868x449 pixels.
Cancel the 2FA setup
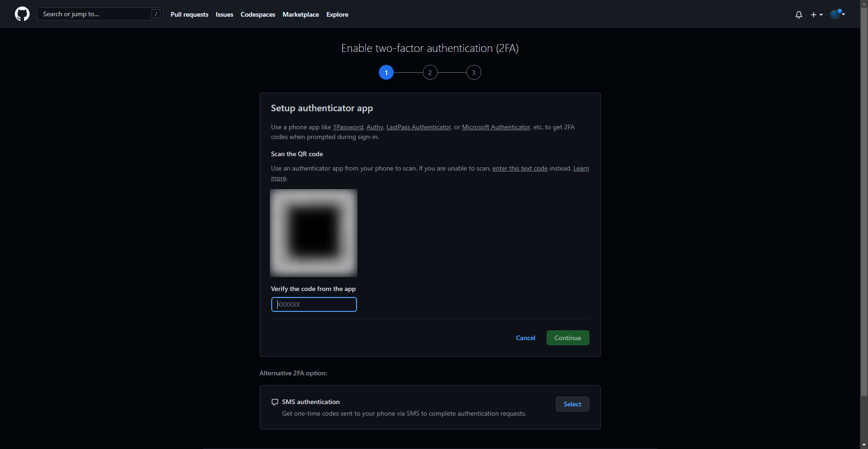point(525,338)
